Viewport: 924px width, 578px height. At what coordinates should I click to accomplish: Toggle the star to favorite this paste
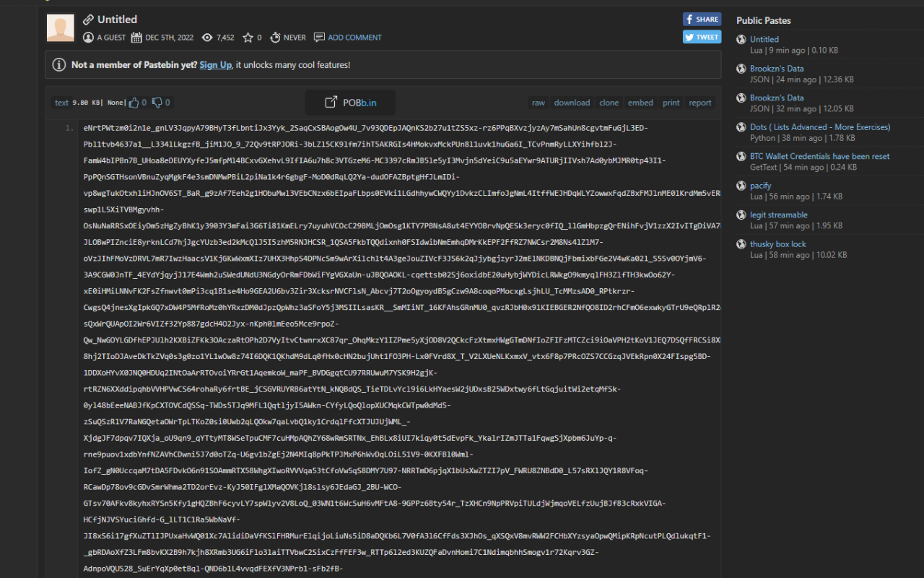[248, 37]
